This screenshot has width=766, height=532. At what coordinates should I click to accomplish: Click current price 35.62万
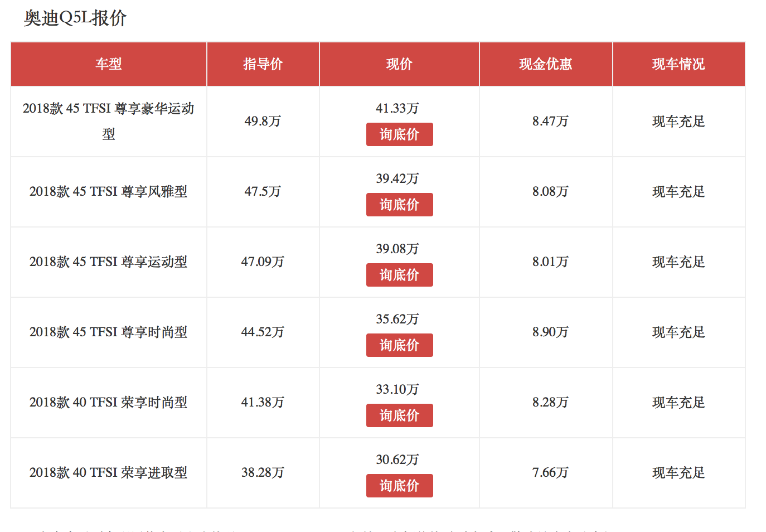pos(397,319)
